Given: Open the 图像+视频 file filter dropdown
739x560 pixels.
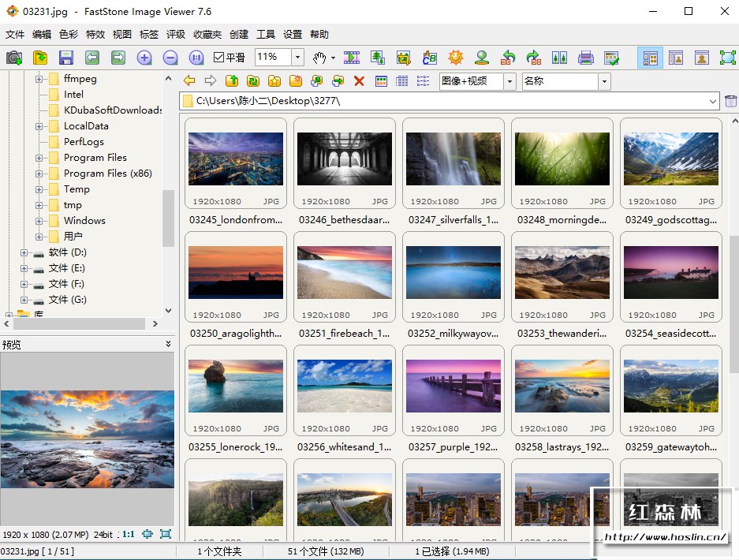Looking at the screenshot, I should (x=509, y=81).
